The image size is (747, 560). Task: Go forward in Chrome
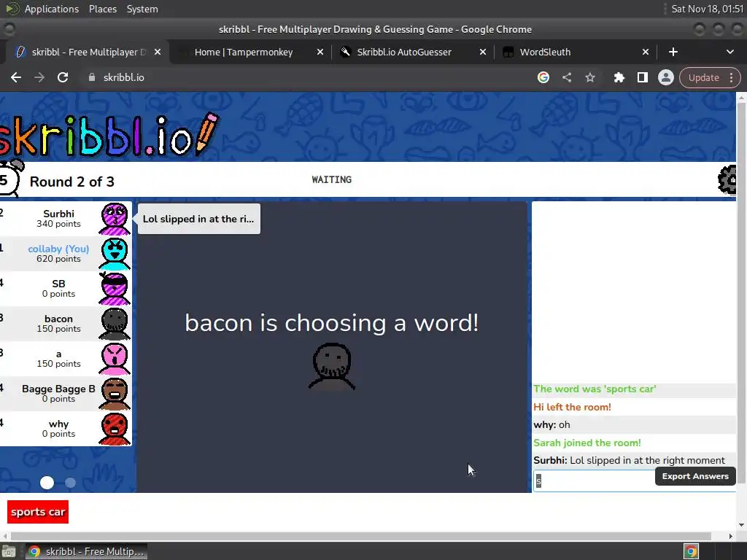coord(39,77)
